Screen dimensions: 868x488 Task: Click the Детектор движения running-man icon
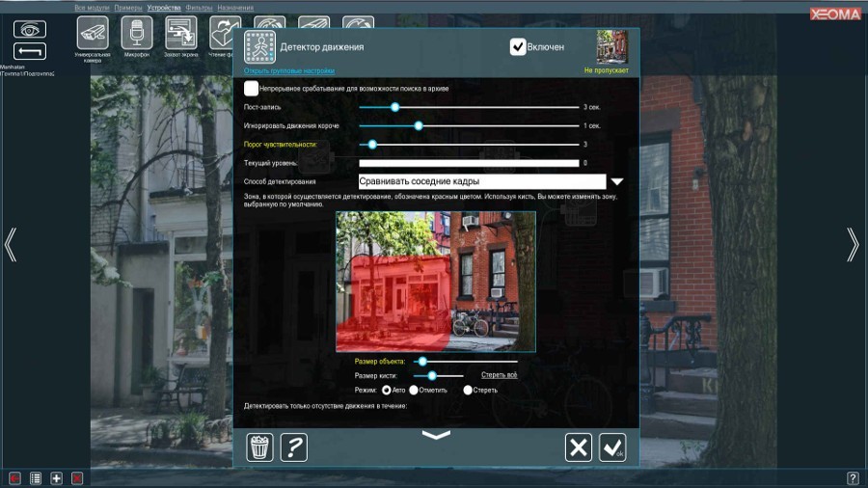(259, 46)
